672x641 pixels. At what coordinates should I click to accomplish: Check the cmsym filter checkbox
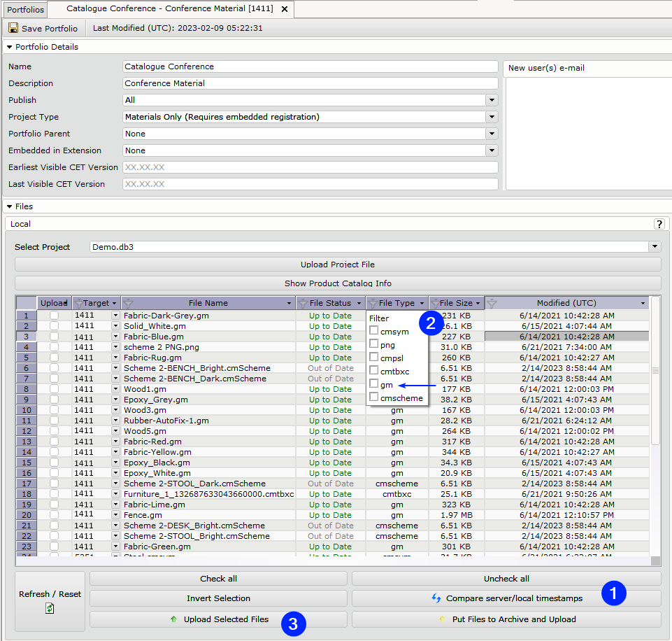tap(373, 330)
